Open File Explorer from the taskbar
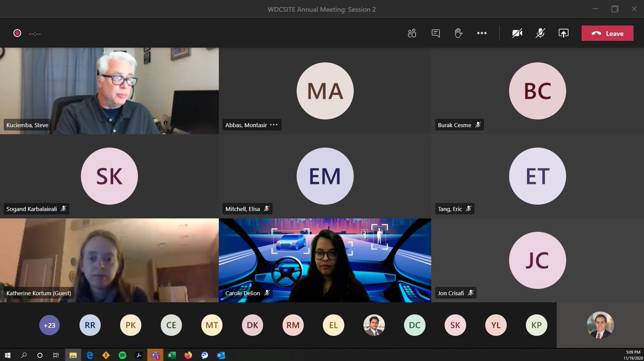 [x=73, y=355]
